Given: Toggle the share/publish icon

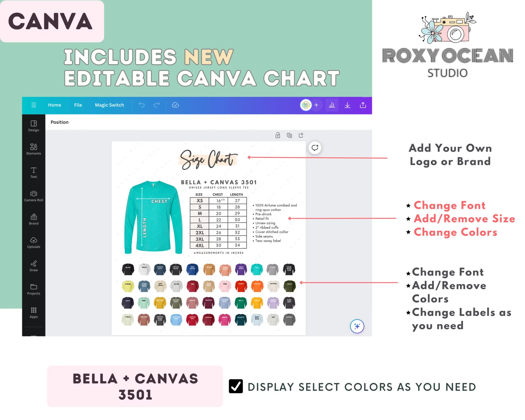Looking at the screenshot, I should [x=363, y=104].
